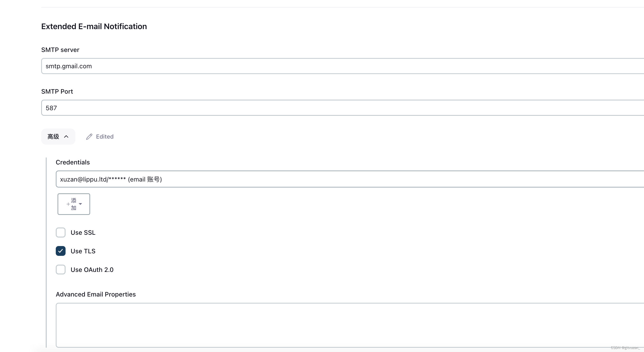Click the edit pencil icon next to Edited
Image resolution: width=644 pixels, height=352 pixels.
[x=88, y=137]
